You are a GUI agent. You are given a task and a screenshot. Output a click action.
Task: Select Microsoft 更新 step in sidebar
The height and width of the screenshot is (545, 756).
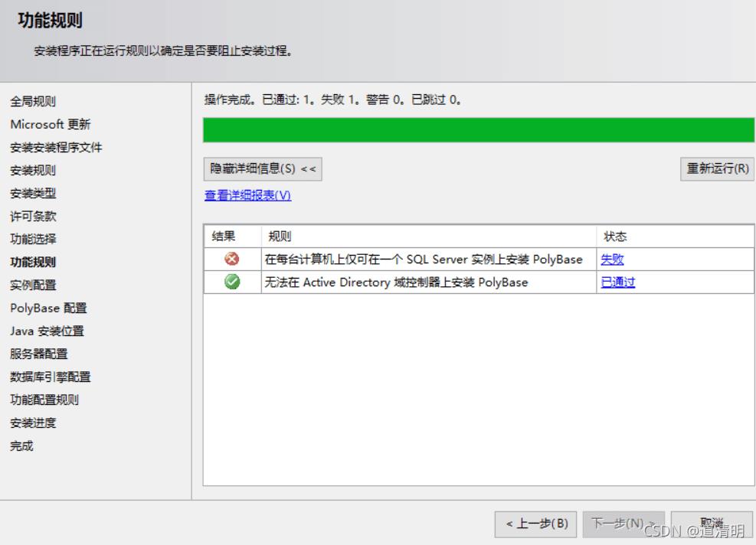51,125
